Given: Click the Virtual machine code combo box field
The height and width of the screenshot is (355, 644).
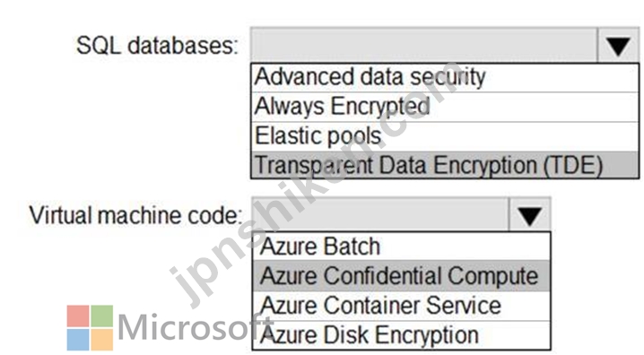Looking at the screenshot, I should click(380, 215).
